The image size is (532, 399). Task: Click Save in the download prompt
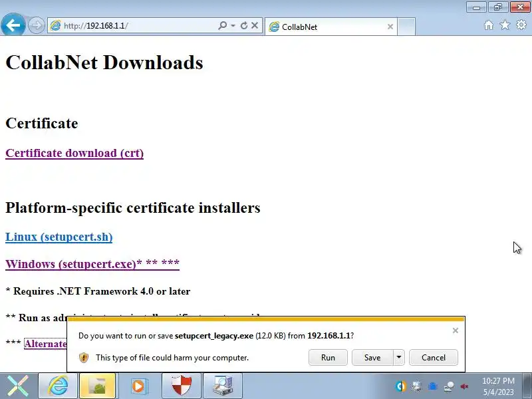[372, 358]
